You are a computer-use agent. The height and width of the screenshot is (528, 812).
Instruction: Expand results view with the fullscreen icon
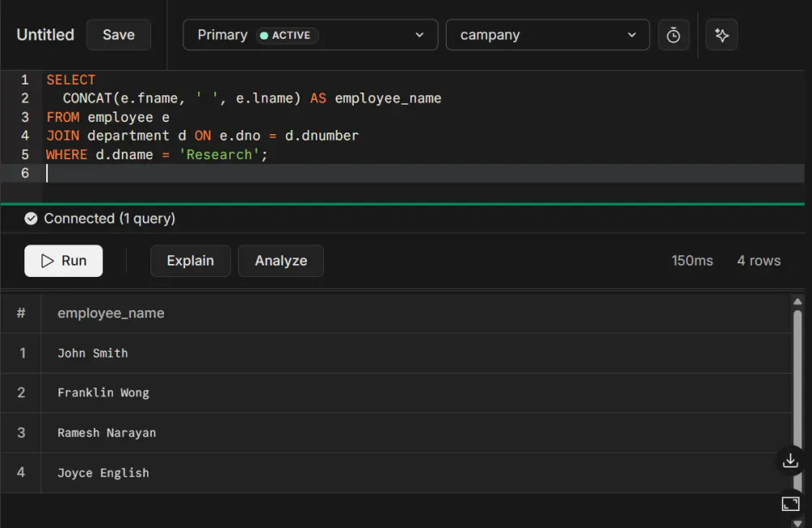790,504
